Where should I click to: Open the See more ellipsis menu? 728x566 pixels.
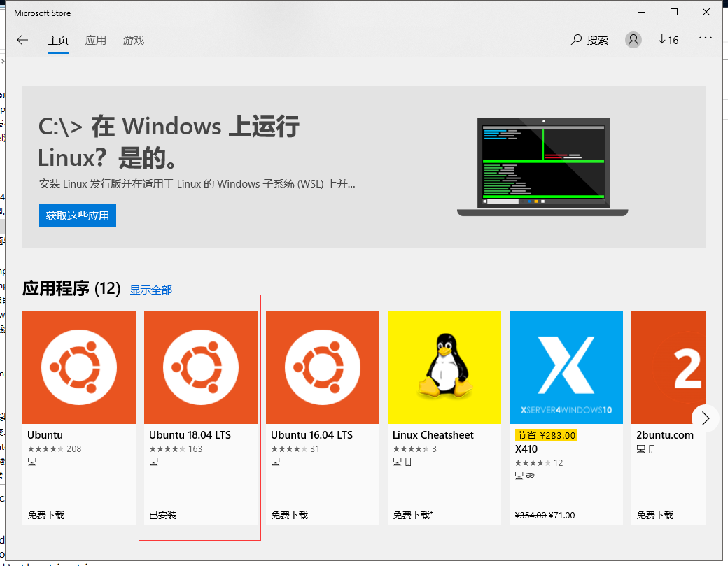(706, 38)
